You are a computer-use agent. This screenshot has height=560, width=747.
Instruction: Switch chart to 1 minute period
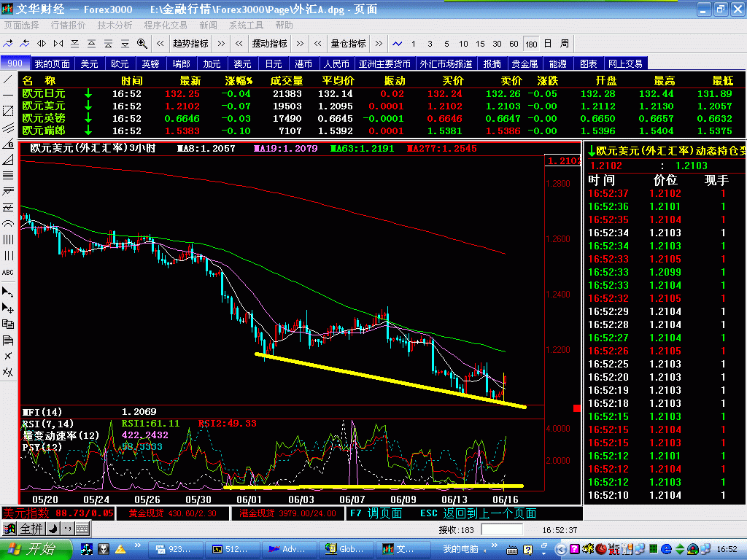click(414, 44)
